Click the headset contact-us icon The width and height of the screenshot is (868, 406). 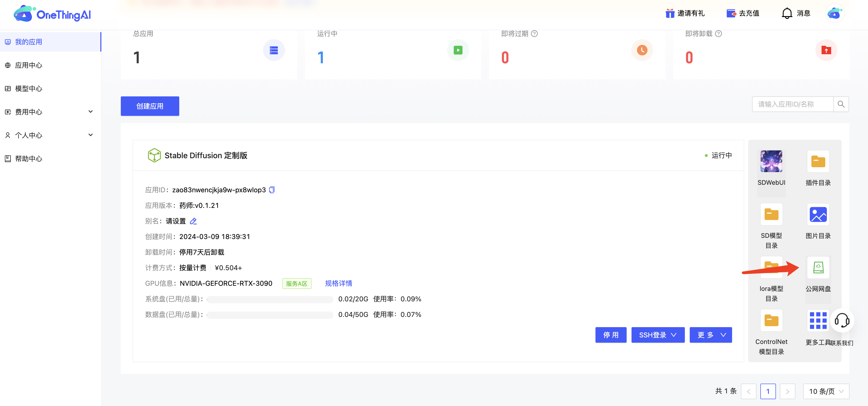click(x=841, y=321)
